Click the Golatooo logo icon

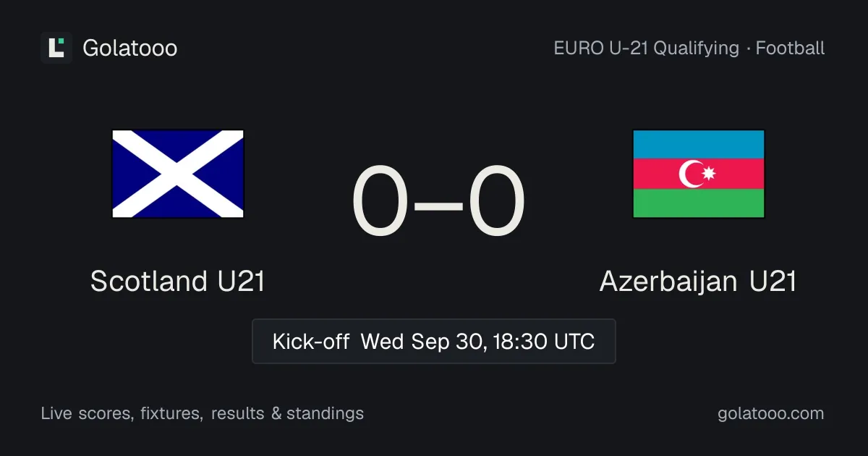pyautogui.click(x=56, y=48)
